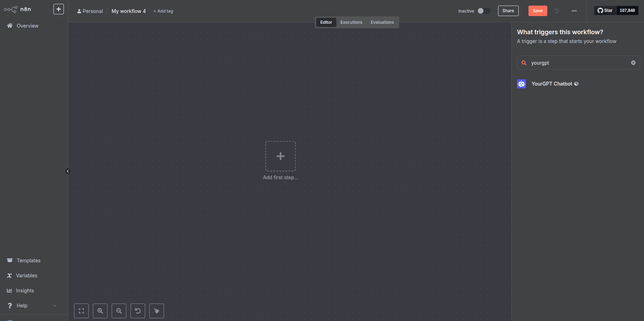Screen dimensions: 644x321
Task: Switch to the Executions tab
Action: tap(351, 22)
